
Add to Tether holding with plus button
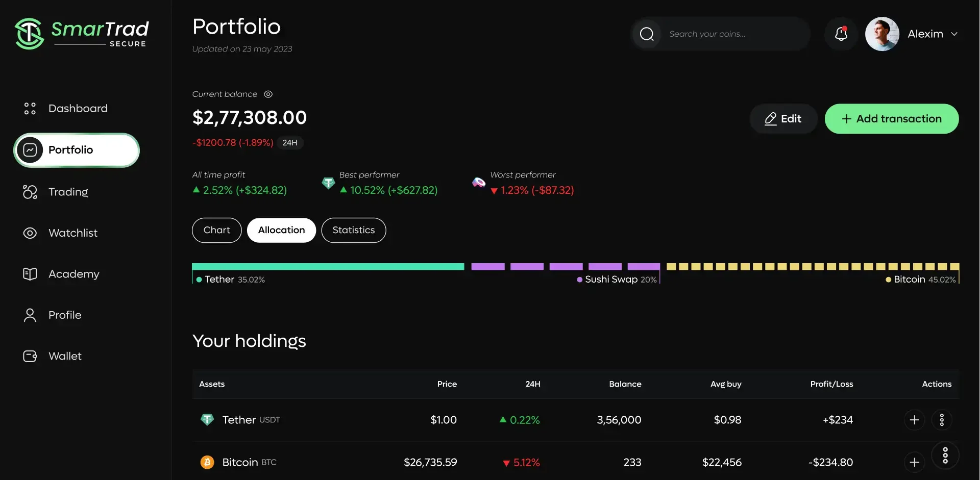point(914,420)
